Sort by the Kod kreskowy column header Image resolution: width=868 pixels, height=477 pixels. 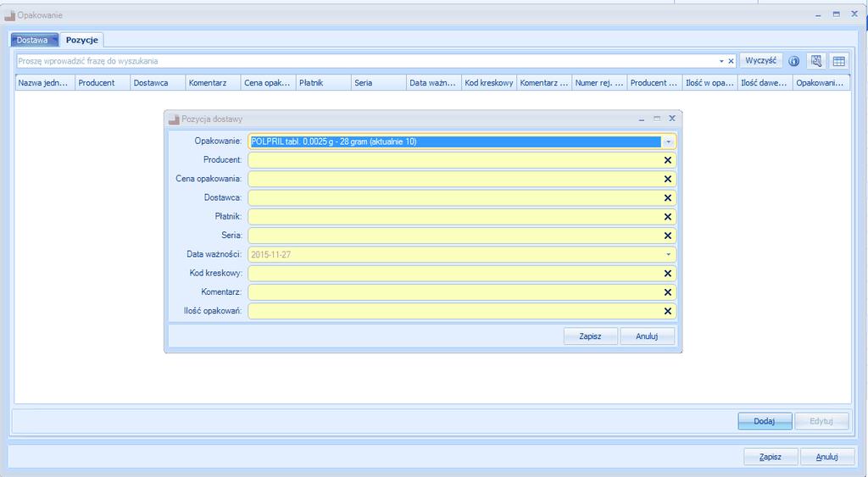coord(489,82)
